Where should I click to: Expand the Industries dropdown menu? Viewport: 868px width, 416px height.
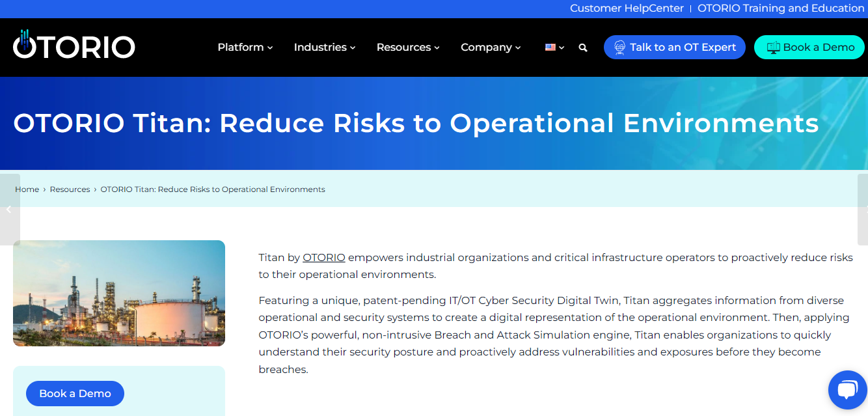click(x=325, y=48)
